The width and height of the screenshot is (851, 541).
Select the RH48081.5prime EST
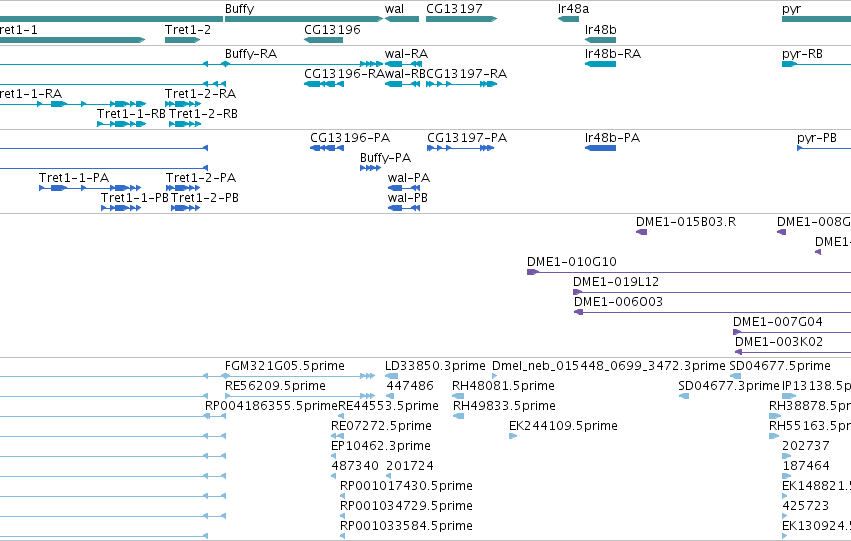tap(458, 396)
